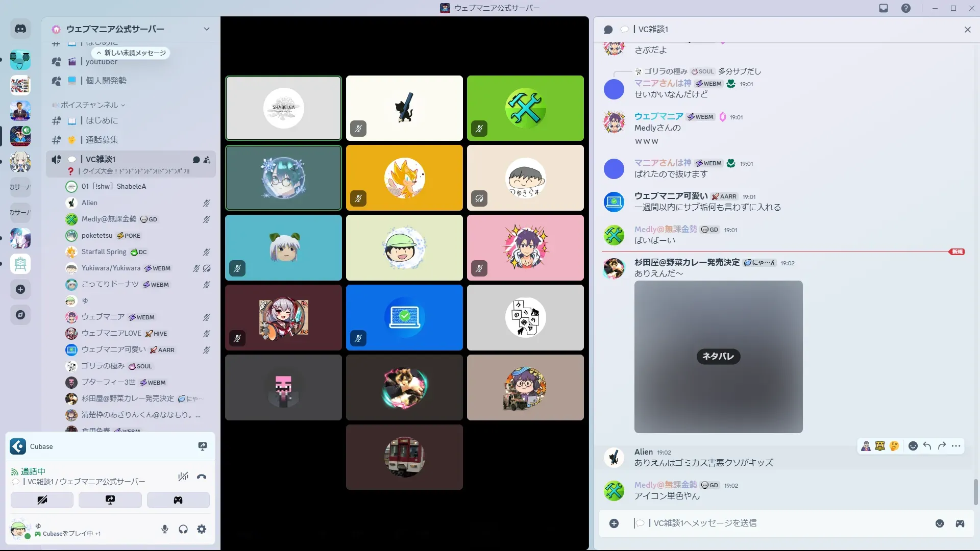Turn on camera in voice panel
The height and width of the screenshot is (551, 980).
[x=42, y=500]
